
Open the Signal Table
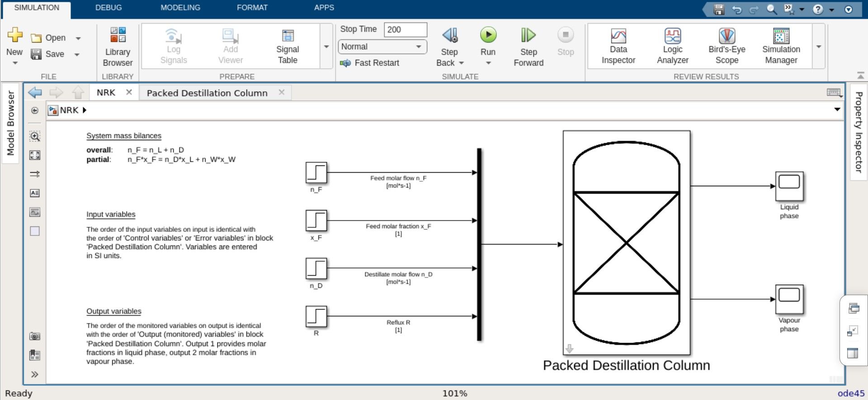(x=288, y=47)
